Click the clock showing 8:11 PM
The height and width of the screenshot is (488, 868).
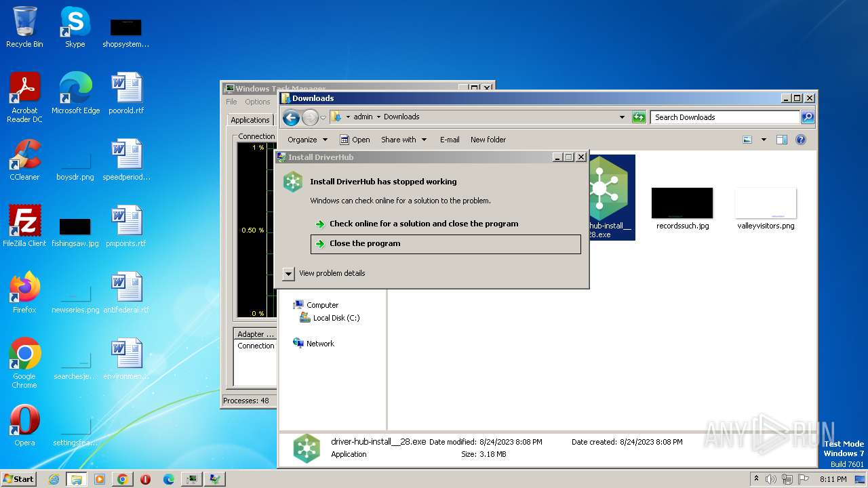tap(833, 479)
